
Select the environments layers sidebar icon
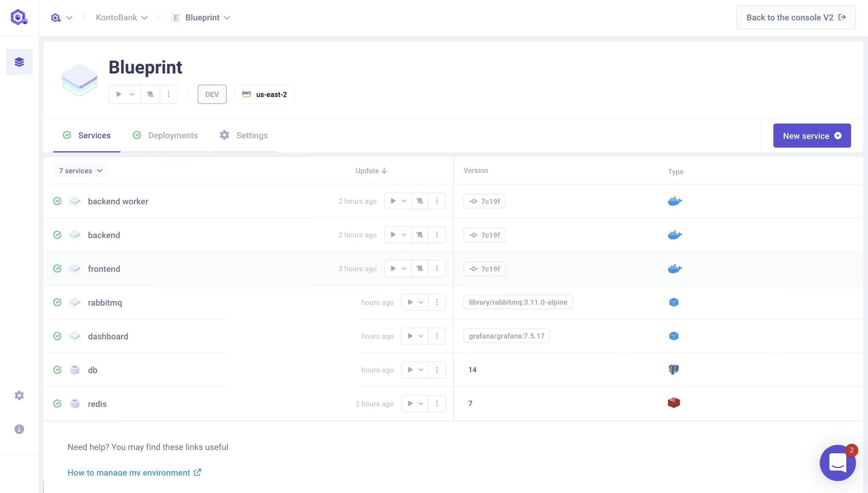19,62
